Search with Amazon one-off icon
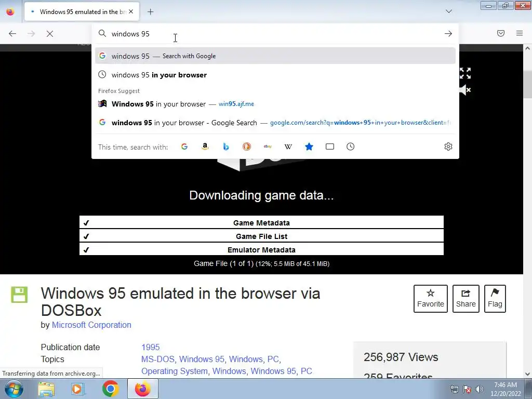 (x=205, y=147)
